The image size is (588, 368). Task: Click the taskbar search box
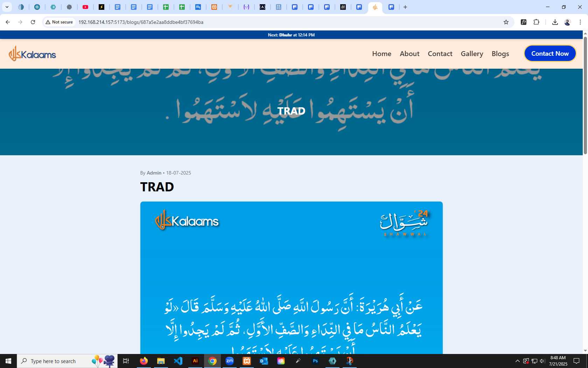(67, 361)
